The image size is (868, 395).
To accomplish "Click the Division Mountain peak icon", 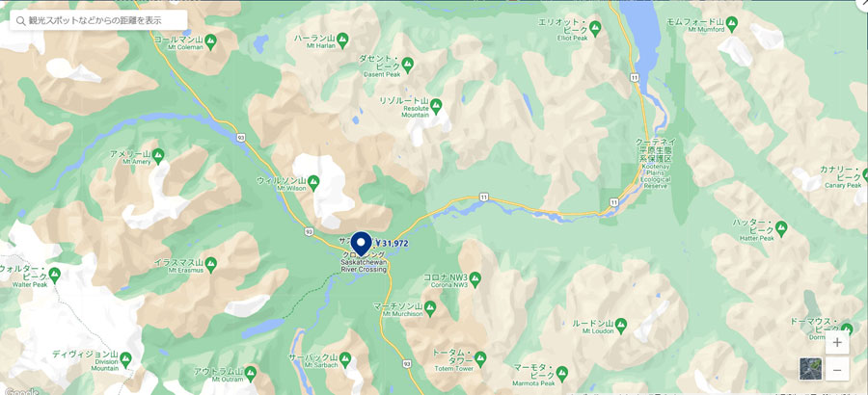I will (x=125, y=359).
